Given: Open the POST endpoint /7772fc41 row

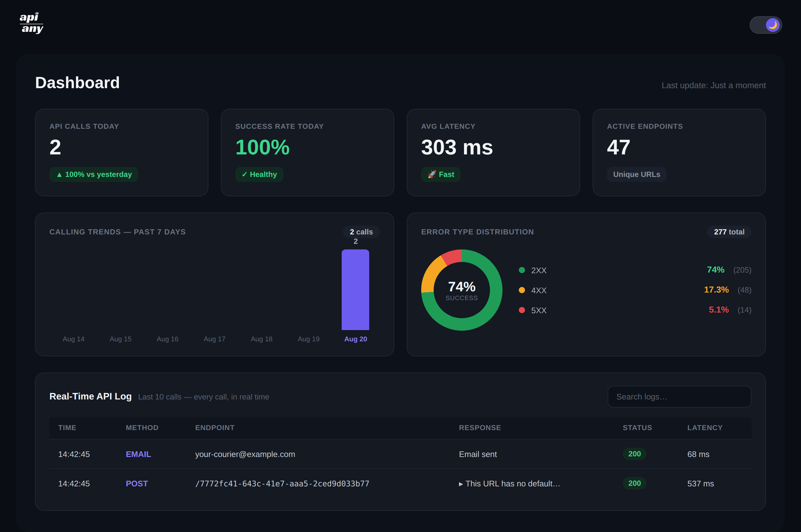Looking at the screenshot, I should pyautogui.click(x=400, y=484).
